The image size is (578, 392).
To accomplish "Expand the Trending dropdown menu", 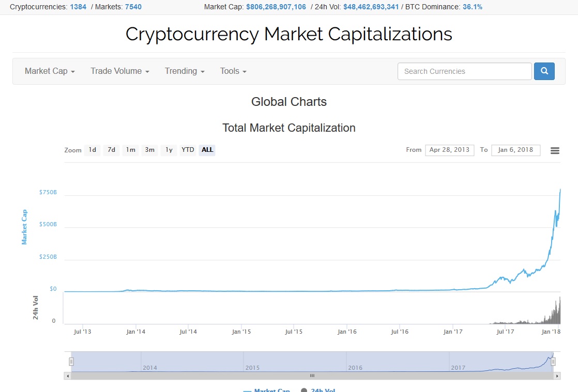I will tap(185, 71).
